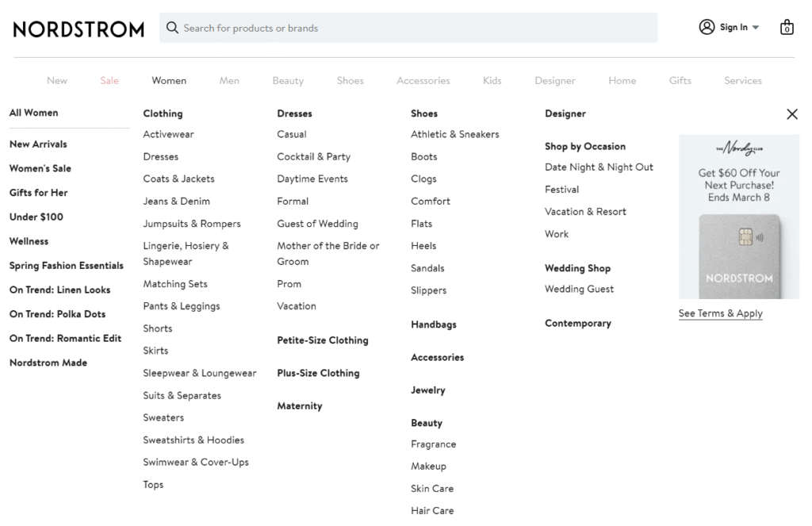Open Athletic & Sneakers shoes category

point(454,134)
